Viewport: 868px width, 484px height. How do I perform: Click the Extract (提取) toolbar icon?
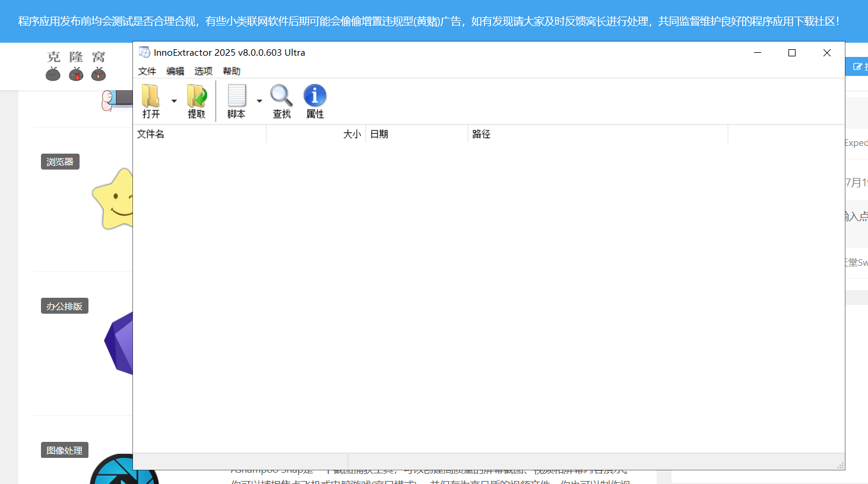coord(197,101)
